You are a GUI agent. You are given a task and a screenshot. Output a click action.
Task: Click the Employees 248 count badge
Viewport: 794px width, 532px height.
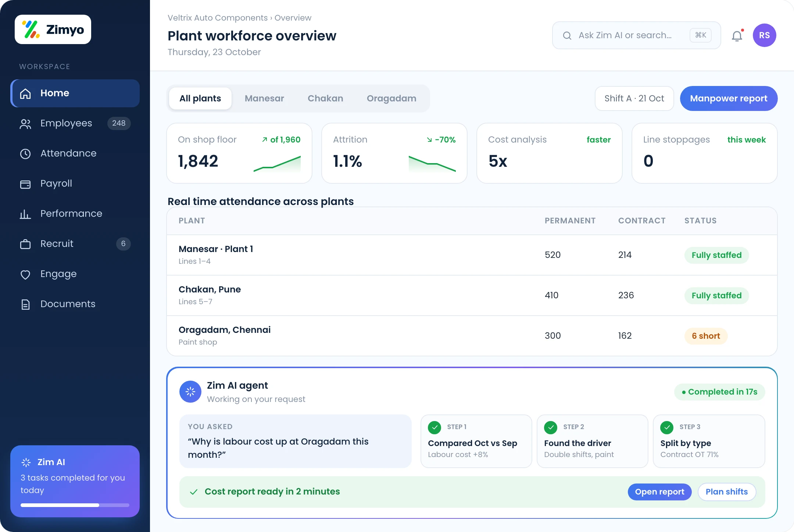119,123
